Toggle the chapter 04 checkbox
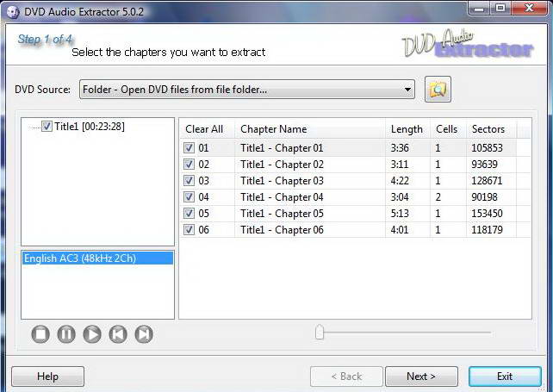 pyautogui.click(x=189, y=196)
